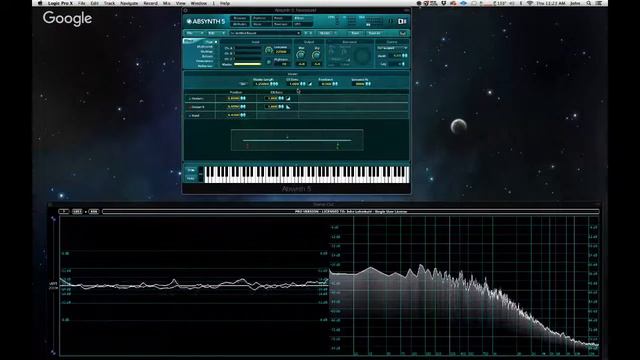Click a key on Absynth's virtual keyboard

(306, 174)
